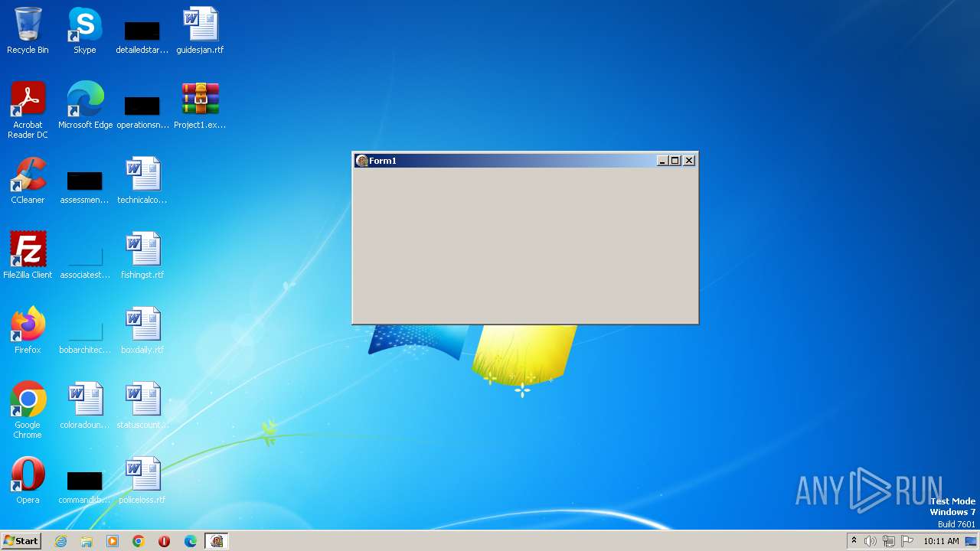Select the Google Chrome desktop shortcut
The height and width of the screenshot is (551, 980).
click(x=28, y=409)
